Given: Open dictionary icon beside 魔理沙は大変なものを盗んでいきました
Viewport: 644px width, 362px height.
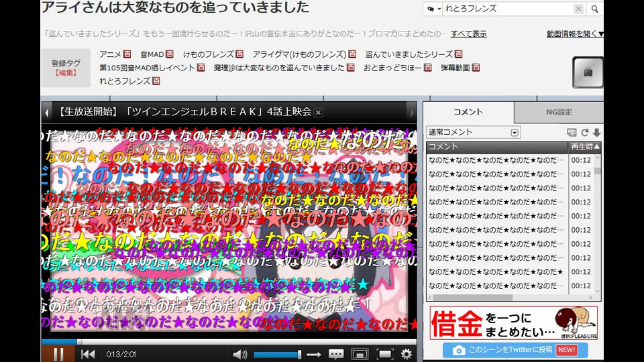Looking at the screenshot, I should (351, 67).
